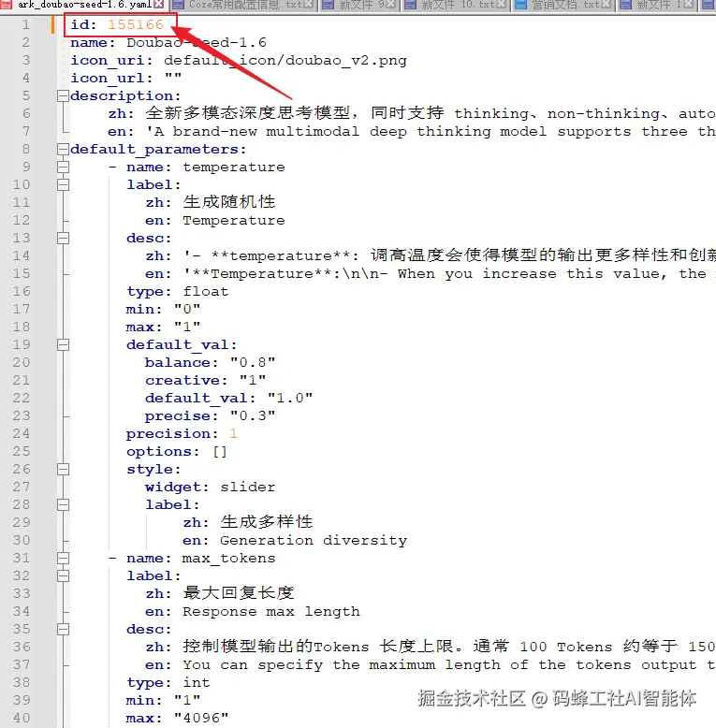Click line number 20 in the margin
This screenshot has width=716, height=728.
[x=22, y=363]
